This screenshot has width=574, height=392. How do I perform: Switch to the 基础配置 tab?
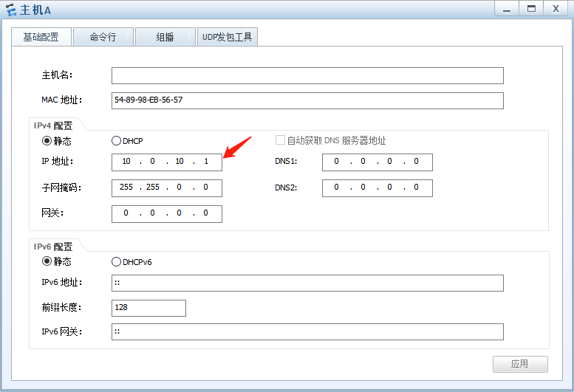pos(41,37)
